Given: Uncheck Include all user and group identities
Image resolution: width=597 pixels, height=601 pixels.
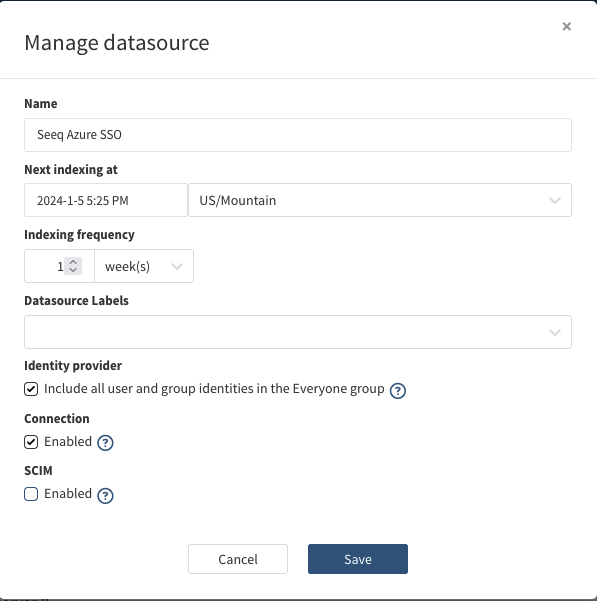Looking at the screenshot, I should 31,389.
